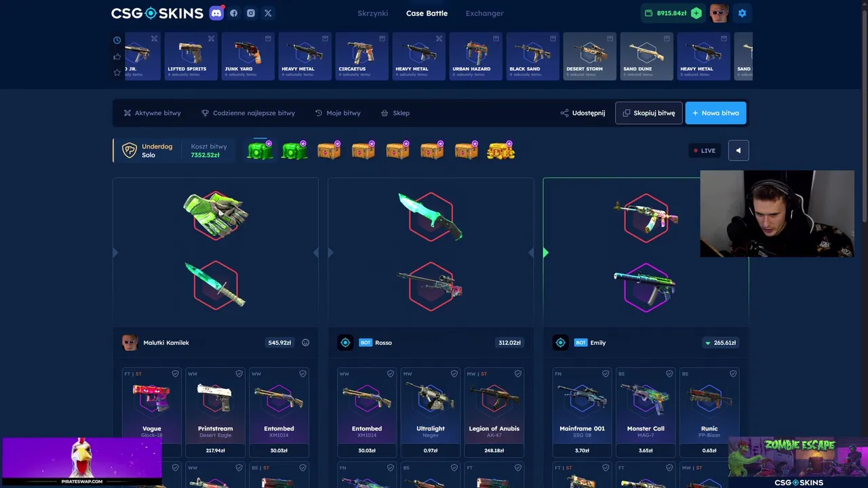Click the share icon beside Udostępnij
Screen dimensions: 868x488
pos(564,113)
